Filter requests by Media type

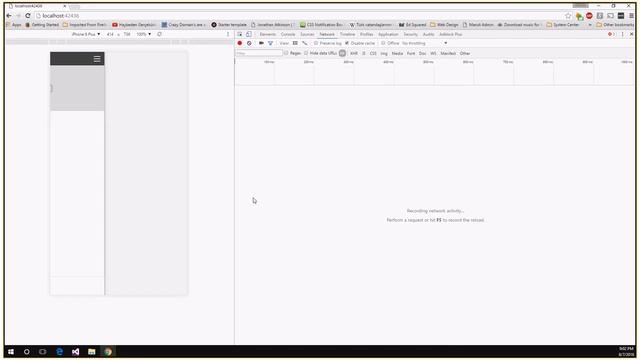[x=397, y=53]
